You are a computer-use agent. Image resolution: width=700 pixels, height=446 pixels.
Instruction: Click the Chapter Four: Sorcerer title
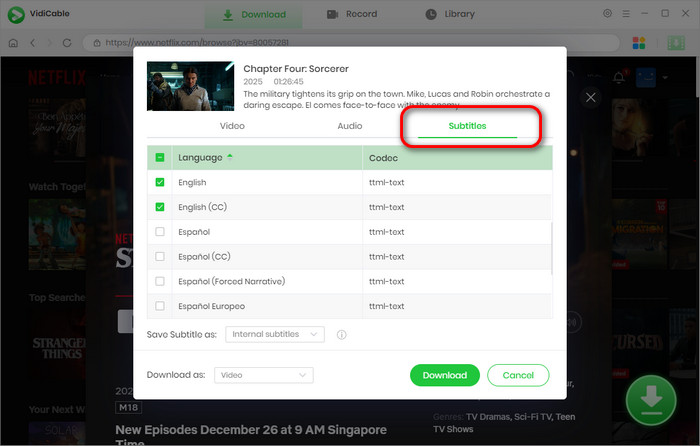point(296,69)
